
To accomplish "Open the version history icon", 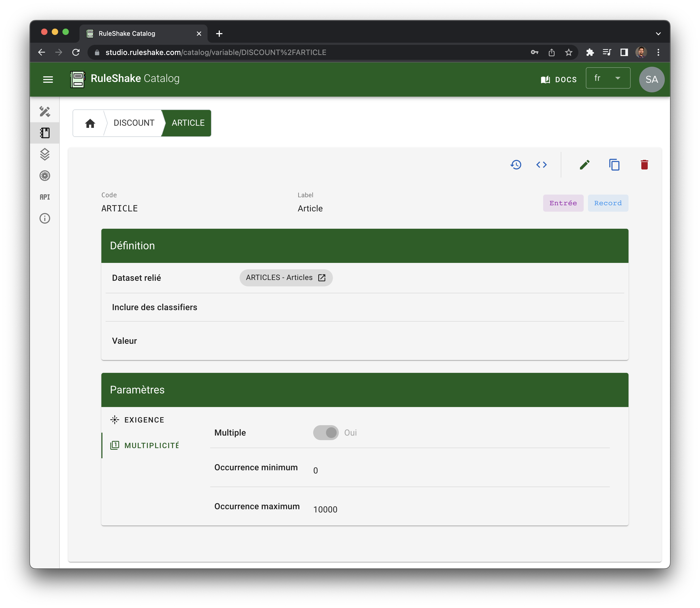I will [x=516, y=165].
